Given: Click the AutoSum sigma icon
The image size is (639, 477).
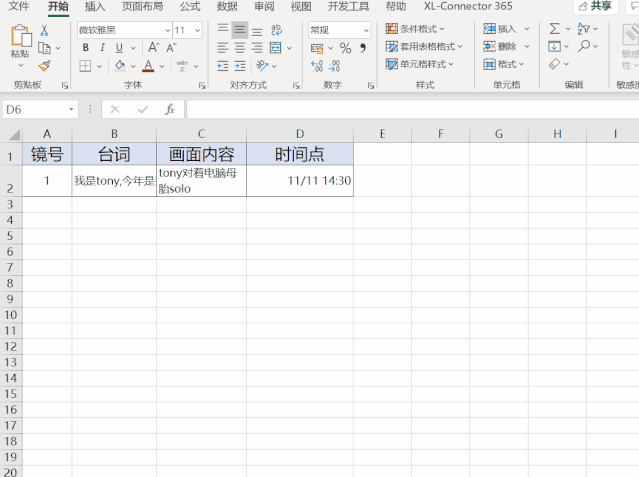Looking at the screenshot, I should tap(554, 29).
